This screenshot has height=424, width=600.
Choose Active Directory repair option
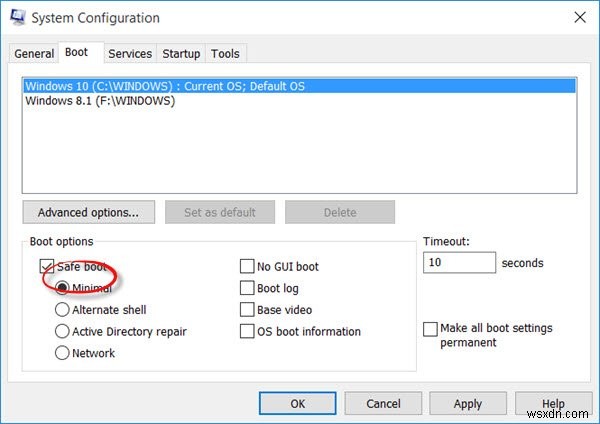click(63, 331)
